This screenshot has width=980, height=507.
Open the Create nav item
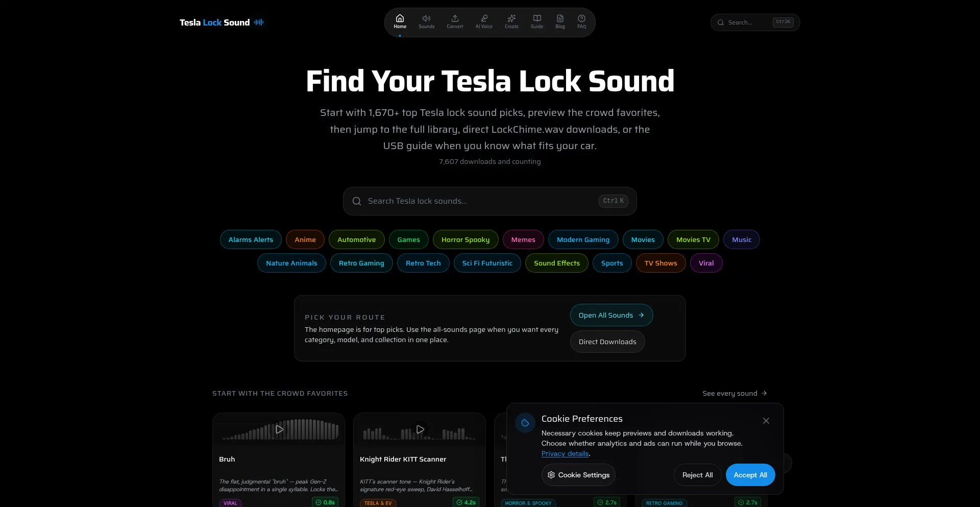point(511,22)
